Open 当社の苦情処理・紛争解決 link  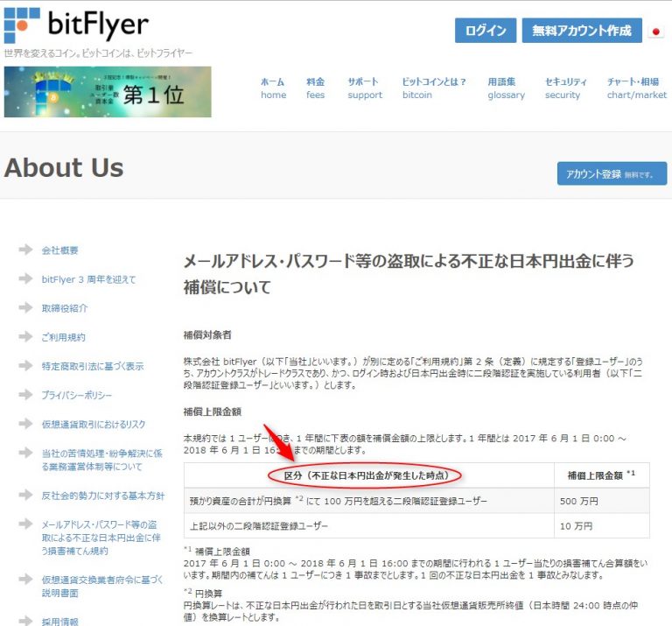(102, 460)
